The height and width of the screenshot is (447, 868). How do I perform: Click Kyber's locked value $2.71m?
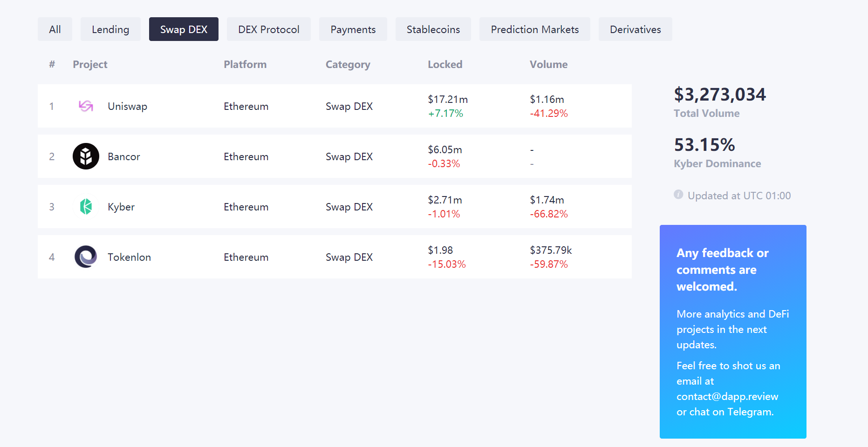coord(445,200)
